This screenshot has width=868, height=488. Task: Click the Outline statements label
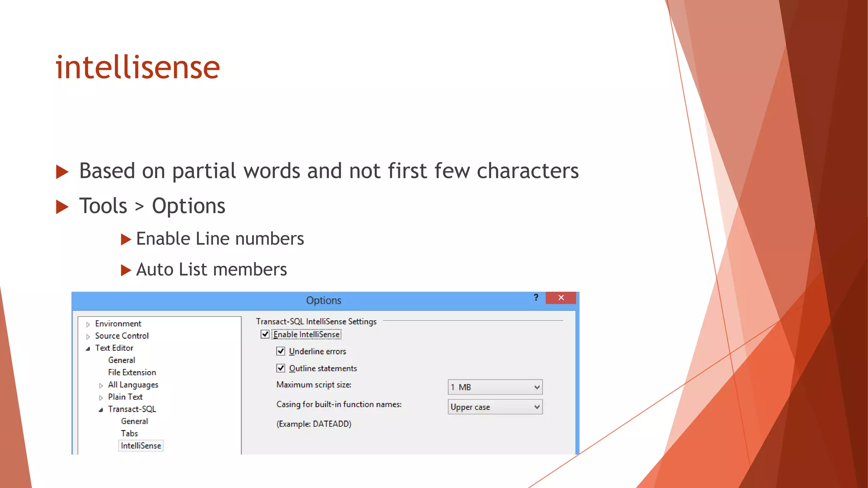coord(323,368)
